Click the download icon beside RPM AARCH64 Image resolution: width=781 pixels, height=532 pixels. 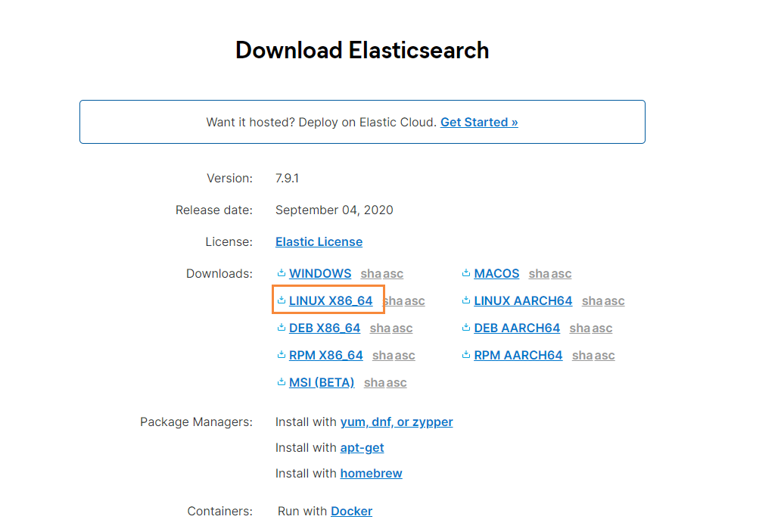point(467,355)
